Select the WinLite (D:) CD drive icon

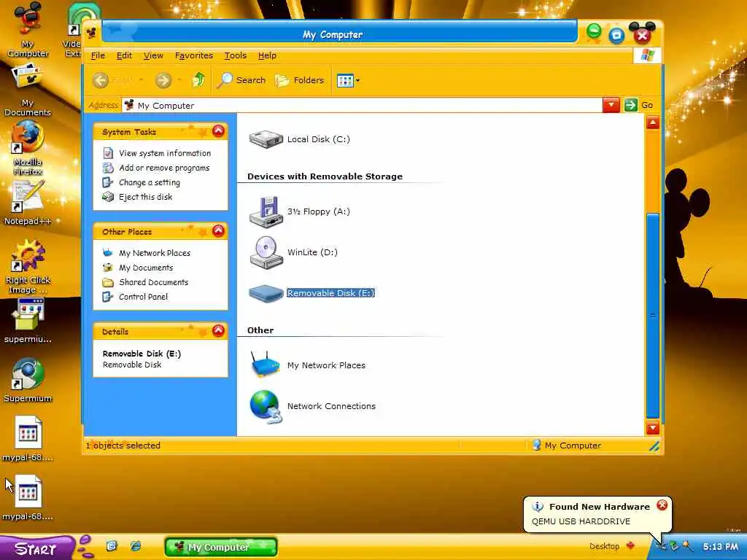click(x=266, y=252)
